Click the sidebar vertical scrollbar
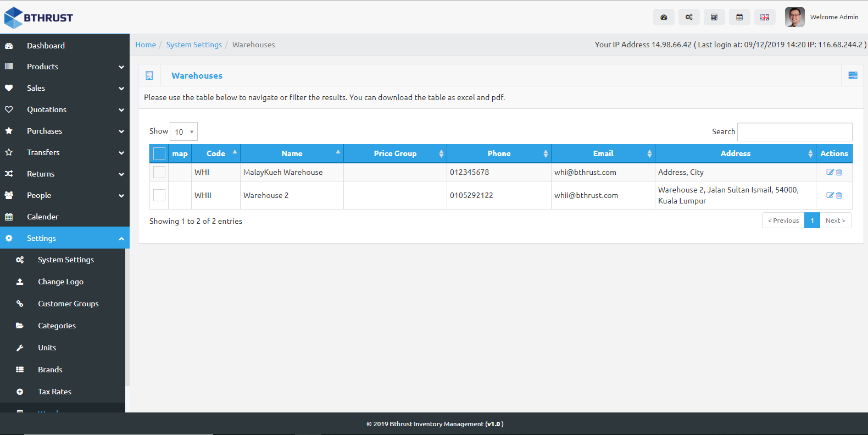 [x=127, y=317]
